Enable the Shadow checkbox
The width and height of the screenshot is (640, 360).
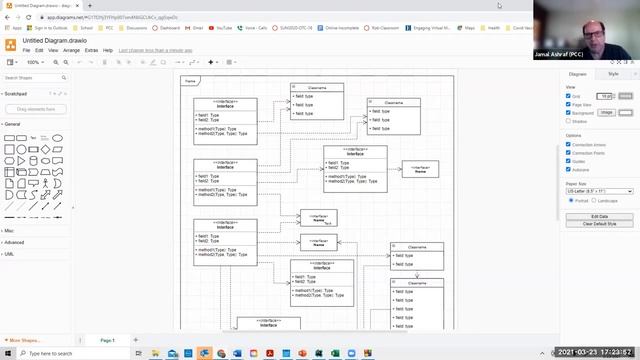pyautogui.click(x=568, y=121)
